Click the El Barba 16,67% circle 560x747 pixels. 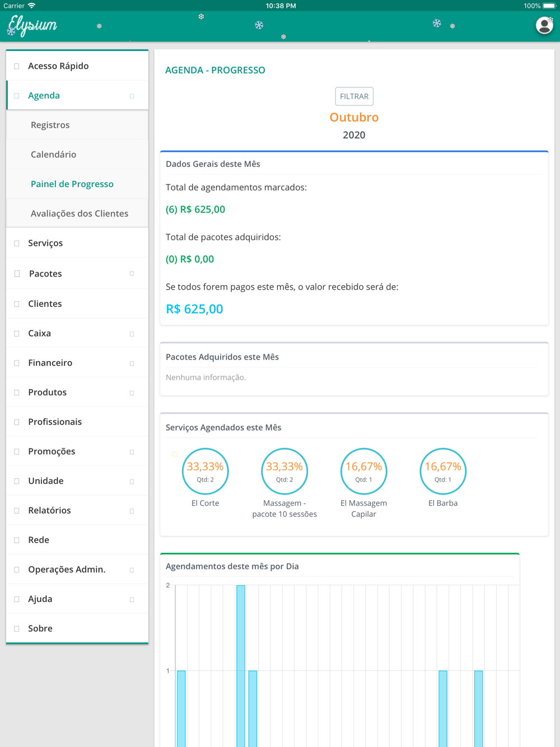443,471
